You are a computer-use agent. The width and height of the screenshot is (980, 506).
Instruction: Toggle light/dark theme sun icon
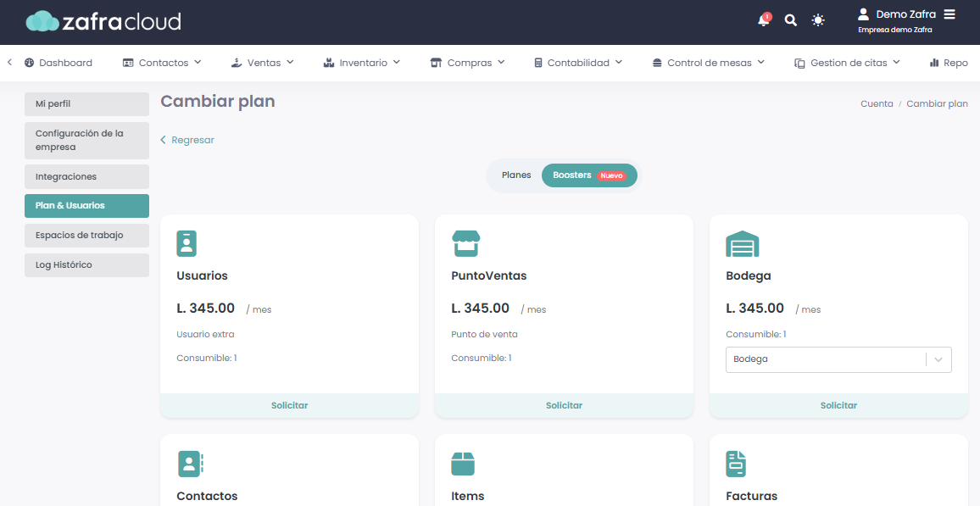point(818,20)
